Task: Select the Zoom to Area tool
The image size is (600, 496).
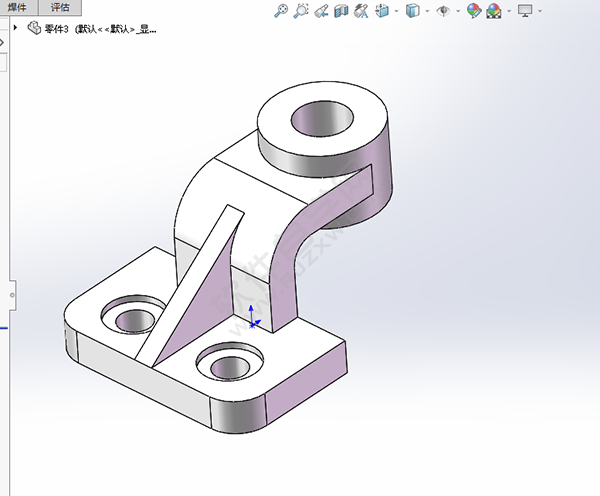Action: pyautogui.click(x=301, y=11)
